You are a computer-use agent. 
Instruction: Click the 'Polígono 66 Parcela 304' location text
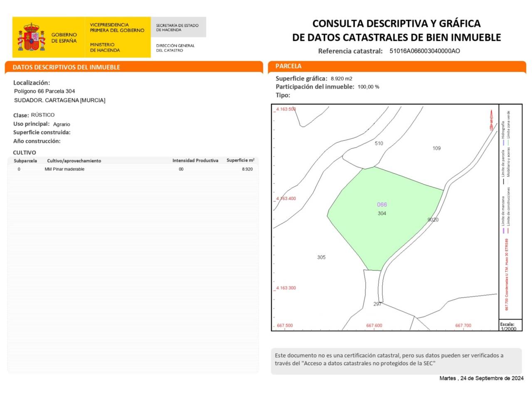(x=44, y=91)
